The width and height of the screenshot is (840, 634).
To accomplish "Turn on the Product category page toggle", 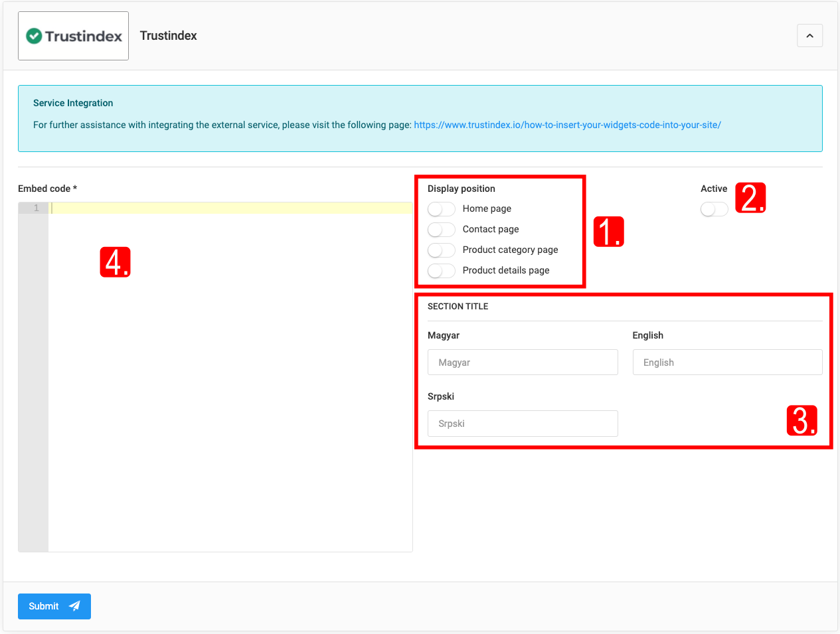I will click(x=442, y=250).
